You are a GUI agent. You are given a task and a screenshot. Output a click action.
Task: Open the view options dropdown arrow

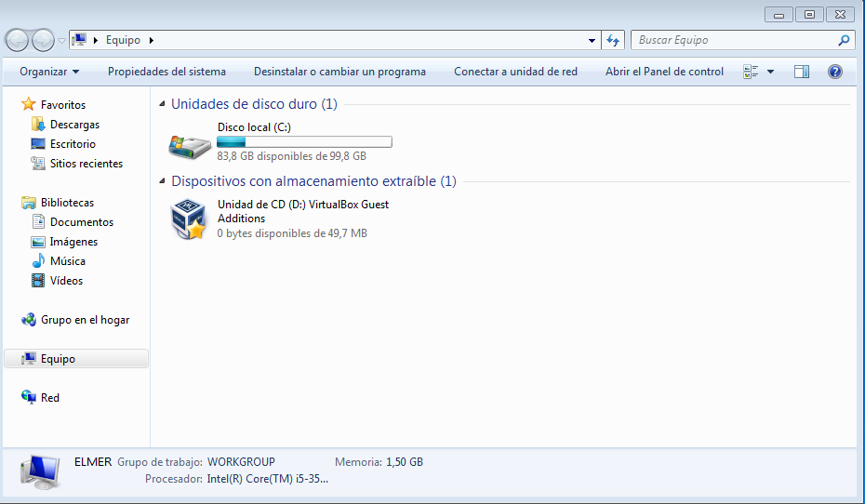point(771,72)
